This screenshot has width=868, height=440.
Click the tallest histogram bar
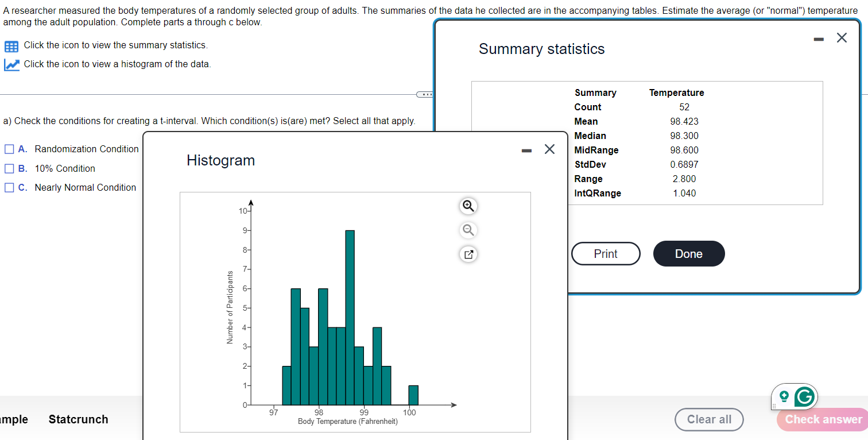click(350, 318)
